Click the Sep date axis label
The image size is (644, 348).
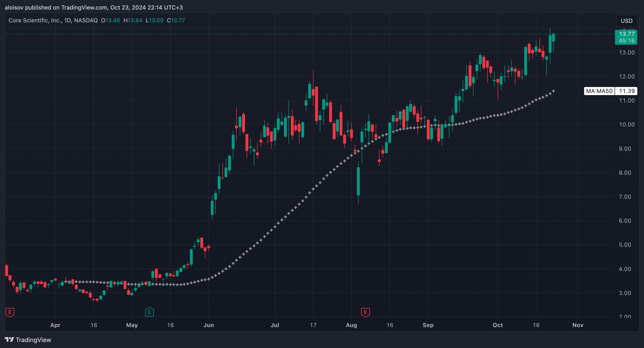[x=428, y=325]
